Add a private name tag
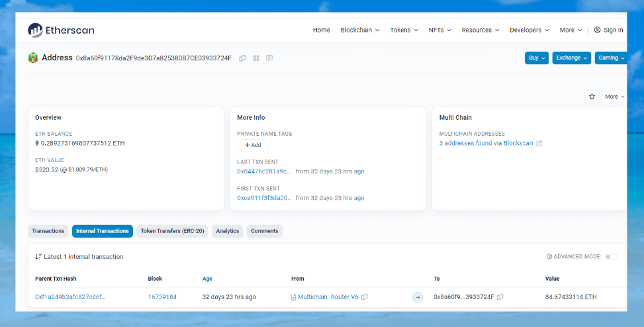The height and width of the screenshot is (327, 644). tap(253, 145)
